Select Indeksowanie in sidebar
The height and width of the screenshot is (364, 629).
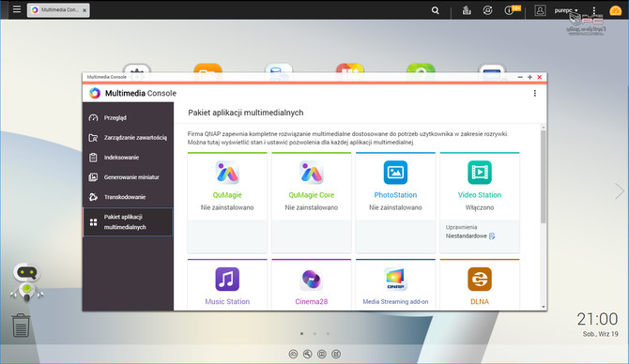pos(128,158)
